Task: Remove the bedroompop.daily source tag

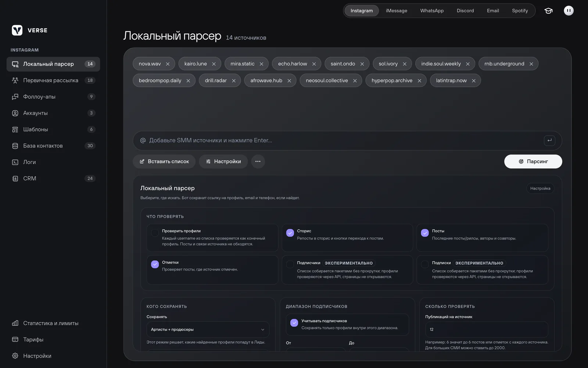Action: pyautogui.click(x=188, y=81)
